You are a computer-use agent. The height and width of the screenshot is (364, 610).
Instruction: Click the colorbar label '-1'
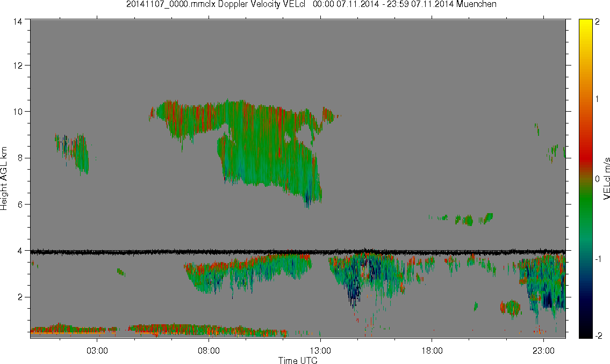tap(597, 259)
